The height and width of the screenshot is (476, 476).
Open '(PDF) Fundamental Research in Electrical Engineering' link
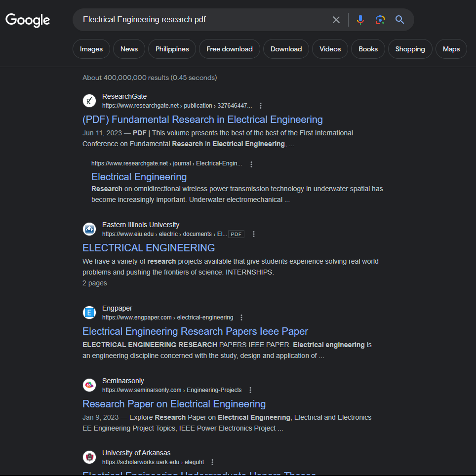(x=202, y=119)
